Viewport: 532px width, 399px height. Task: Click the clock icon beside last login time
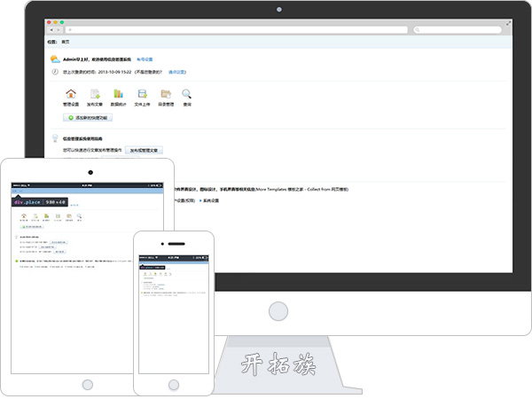(x=55, y=72)
